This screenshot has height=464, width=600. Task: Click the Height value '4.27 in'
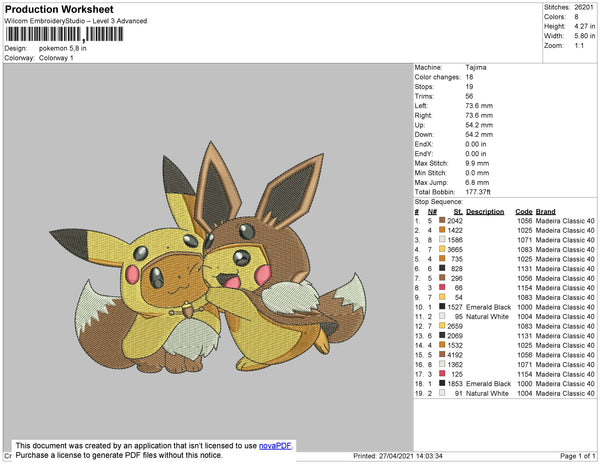[x=585, y=26]
